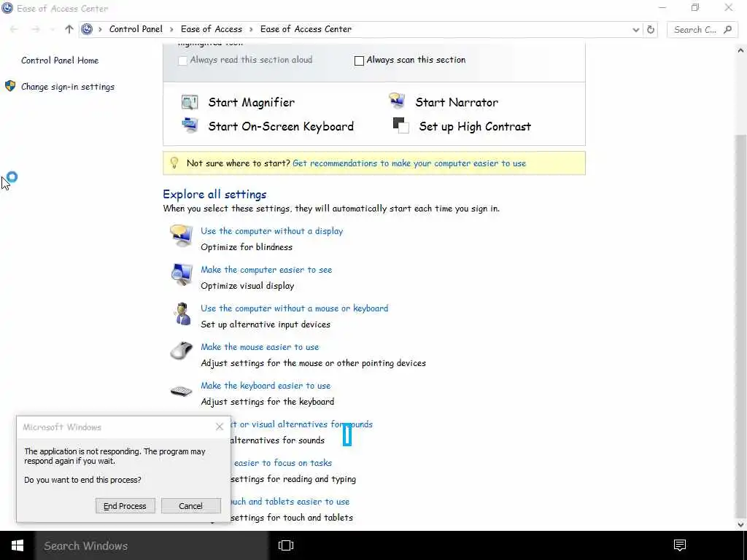Viewport: 747px width, 560px height.
Task: Click the scrollbar down arrow
Action: 741,524
